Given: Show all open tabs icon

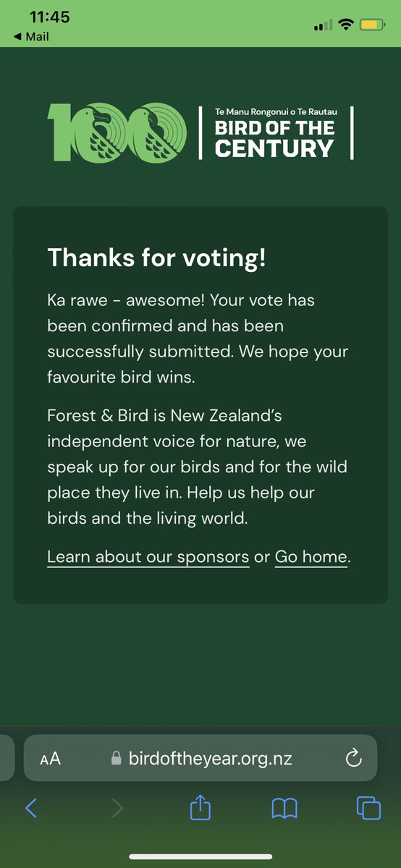Looking at the screenshot, I should point(368,808).
